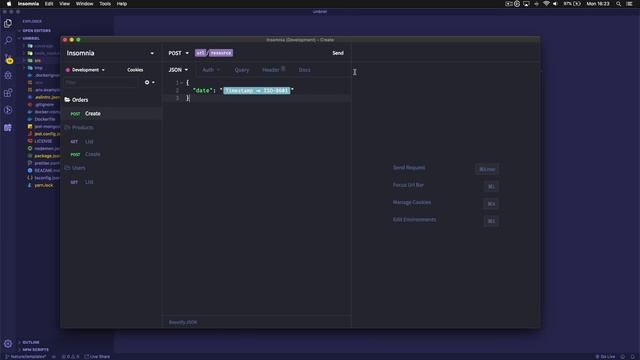Image resolution: width=640 pixels, height=360 pixels.
Task: Expand the OUTLINE section in VS Code
Action: [29, 342]
